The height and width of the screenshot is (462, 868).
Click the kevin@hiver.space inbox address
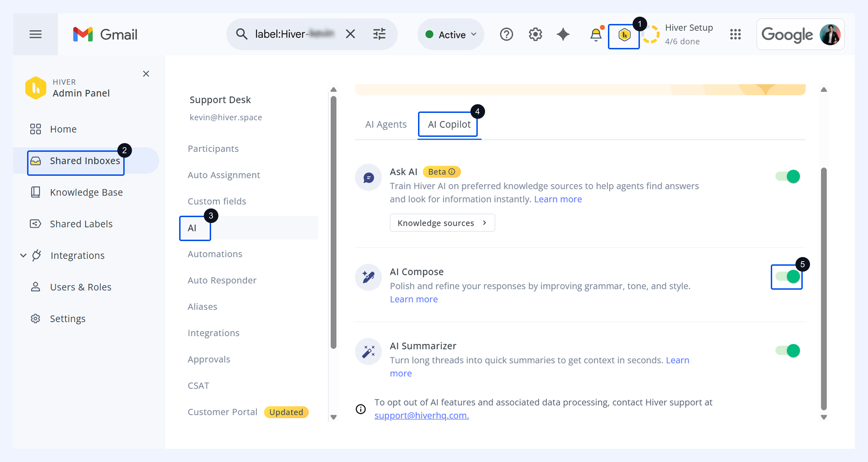click(x=226, y=117)
